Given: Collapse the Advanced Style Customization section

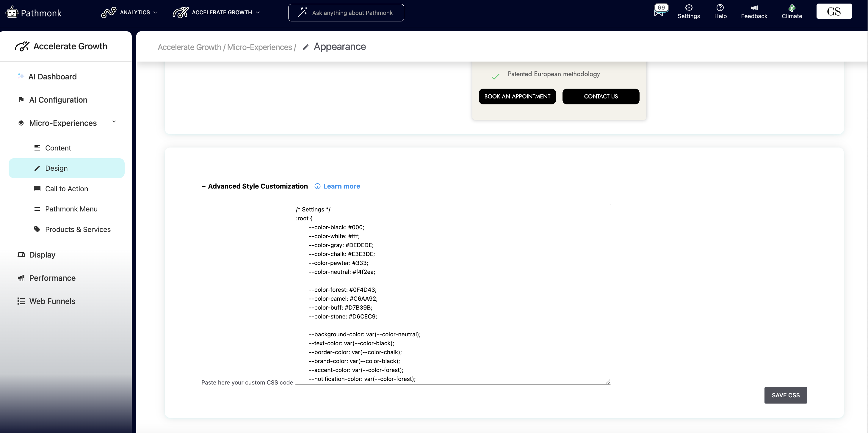Looking at the screenshot, I should [203, 186].
